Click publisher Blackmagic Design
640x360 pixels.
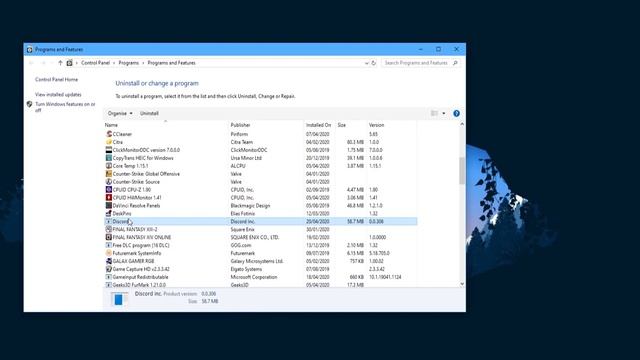(250, 205)
